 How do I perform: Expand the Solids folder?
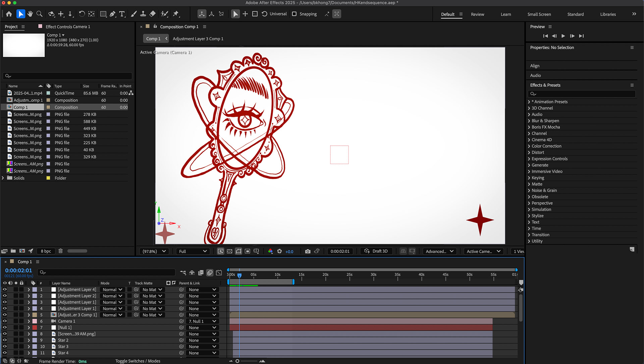pyautogui.click(x=3, y=178)
